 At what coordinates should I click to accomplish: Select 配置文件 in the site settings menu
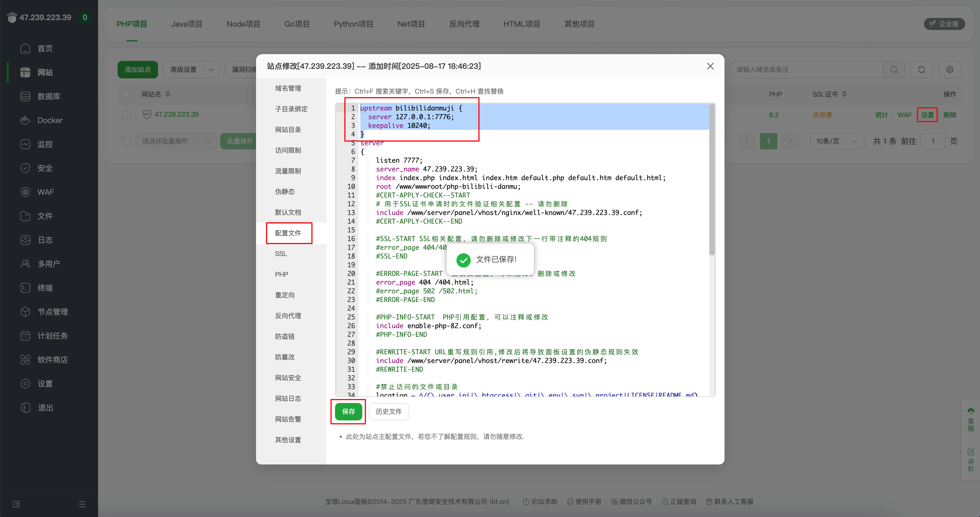click(x=289, y=233)
